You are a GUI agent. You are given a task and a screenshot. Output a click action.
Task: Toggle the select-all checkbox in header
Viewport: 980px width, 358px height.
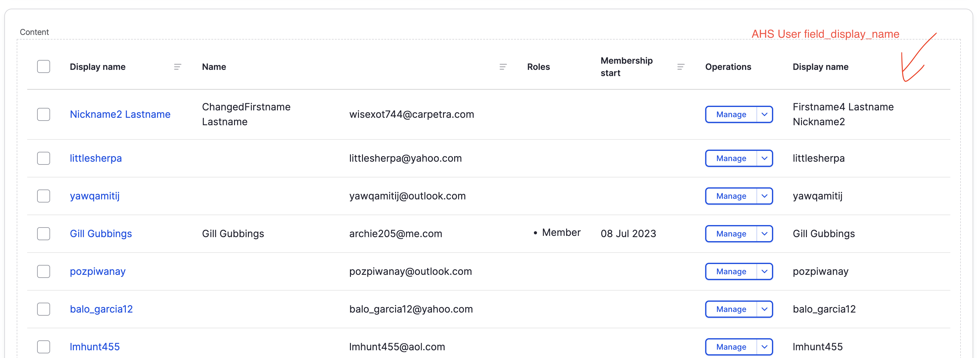44,66
